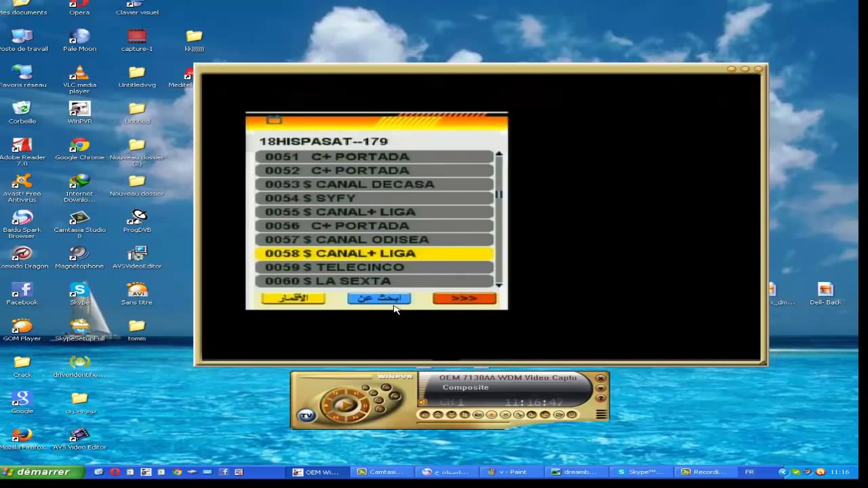Switch to OEM Wi... taskbar window
This screenshot has width=868, height=488.
(319, 472)
